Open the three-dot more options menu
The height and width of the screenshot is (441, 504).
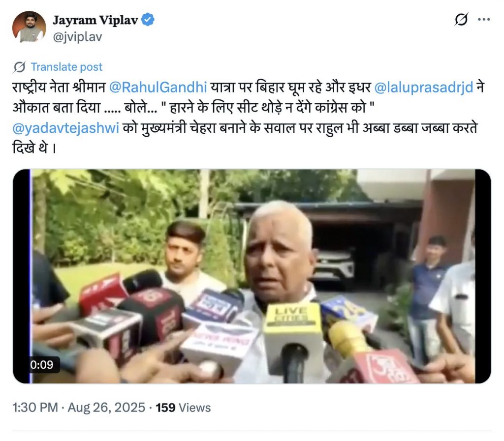tap(484, 20)
